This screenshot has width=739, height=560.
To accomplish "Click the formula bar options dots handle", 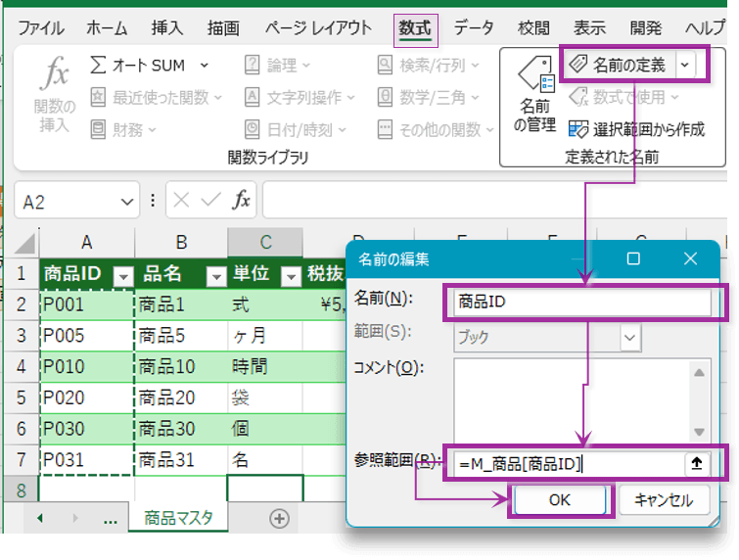I will pos(153,201).
